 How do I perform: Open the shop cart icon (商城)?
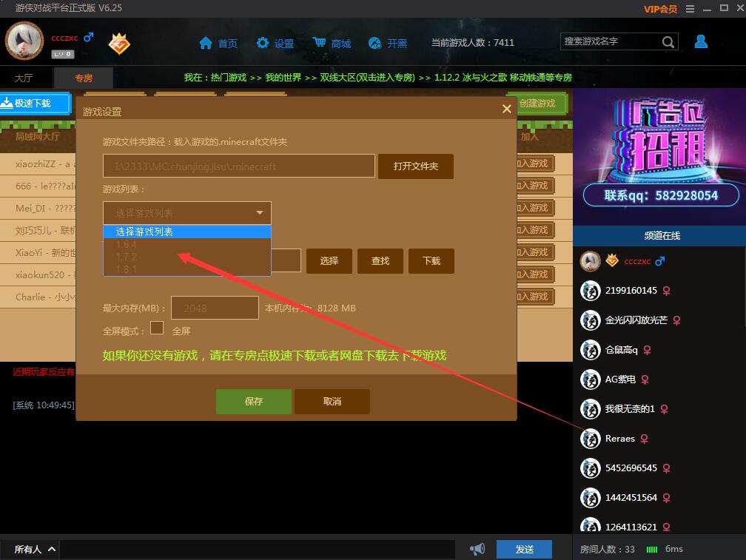pos(319,43)
